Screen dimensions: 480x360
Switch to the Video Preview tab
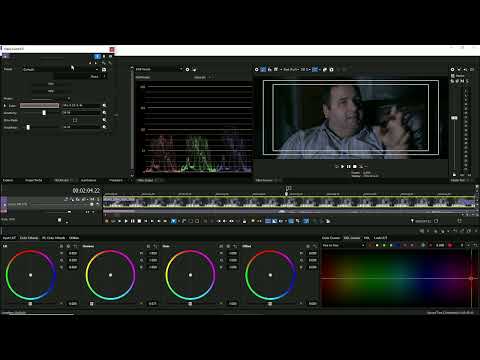point(264,180)
